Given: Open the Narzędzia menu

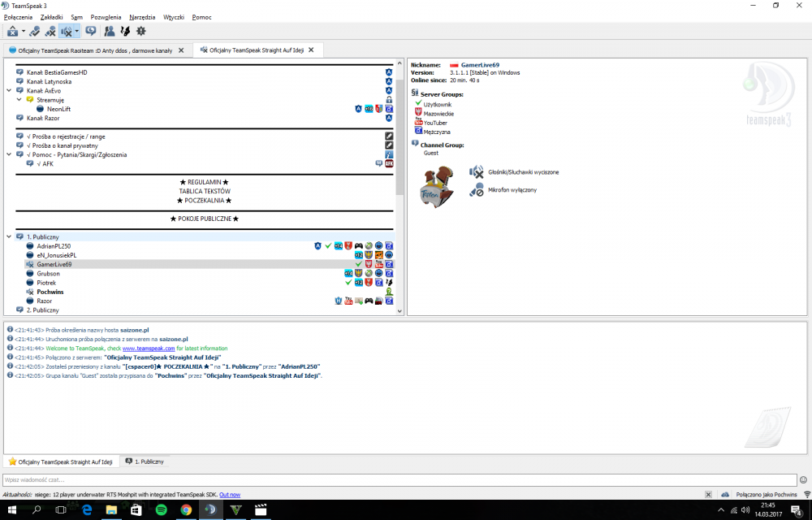Looking at the screenshot, I should [x=142, y=17].
